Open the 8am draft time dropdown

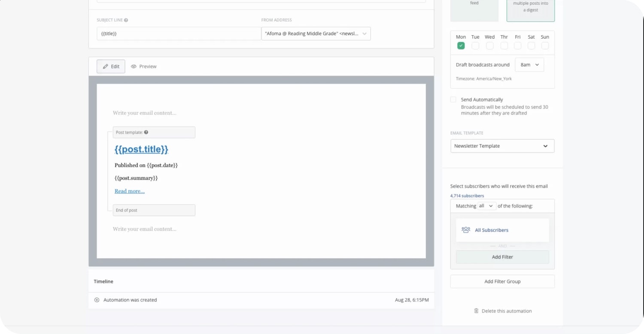[x=529, y=65]
